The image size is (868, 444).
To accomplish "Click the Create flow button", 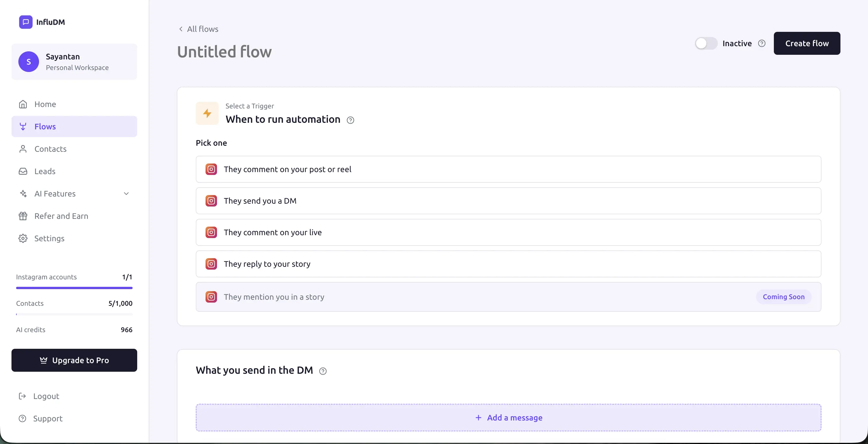I will tap(807, 43).
